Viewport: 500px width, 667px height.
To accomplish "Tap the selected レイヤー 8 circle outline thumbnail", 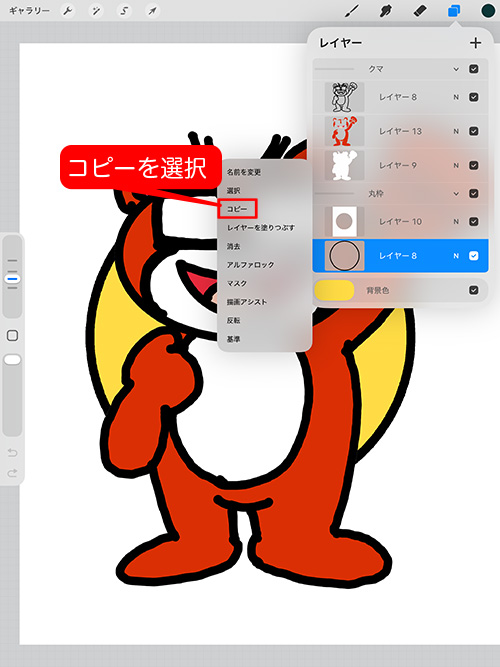I will [344, 256].
